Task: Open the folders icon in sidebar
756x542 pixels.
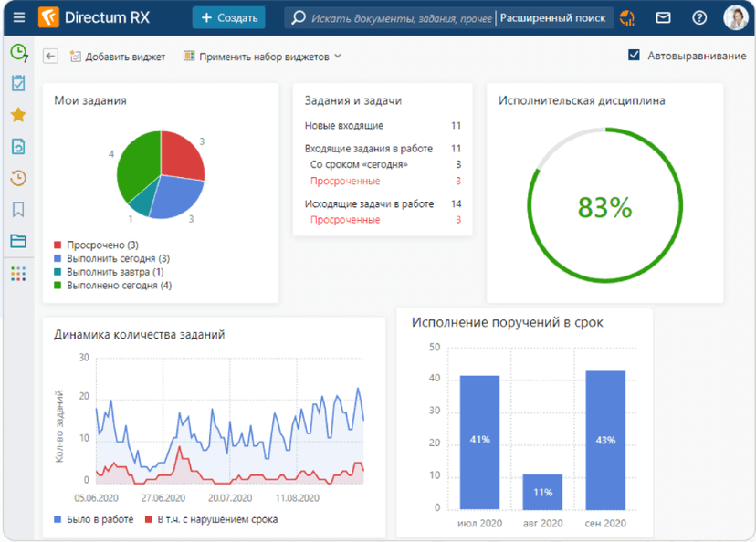Action: click(x=17, y=241)
